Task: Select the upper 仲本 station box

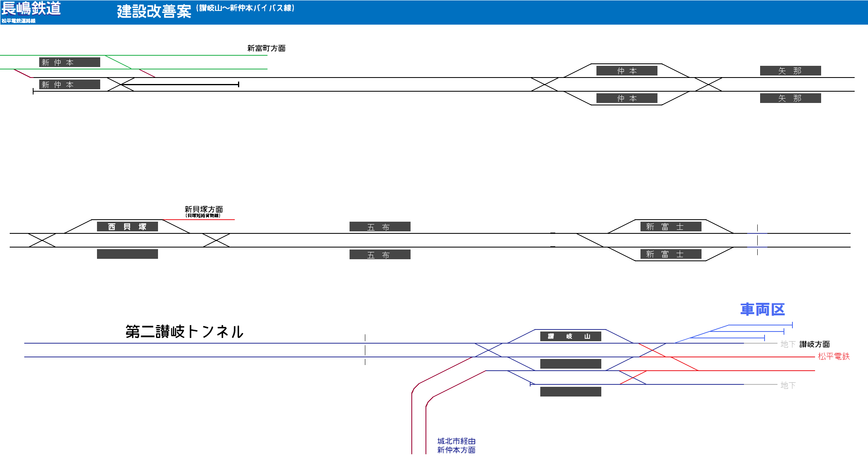Action: [x=627, y=71]
